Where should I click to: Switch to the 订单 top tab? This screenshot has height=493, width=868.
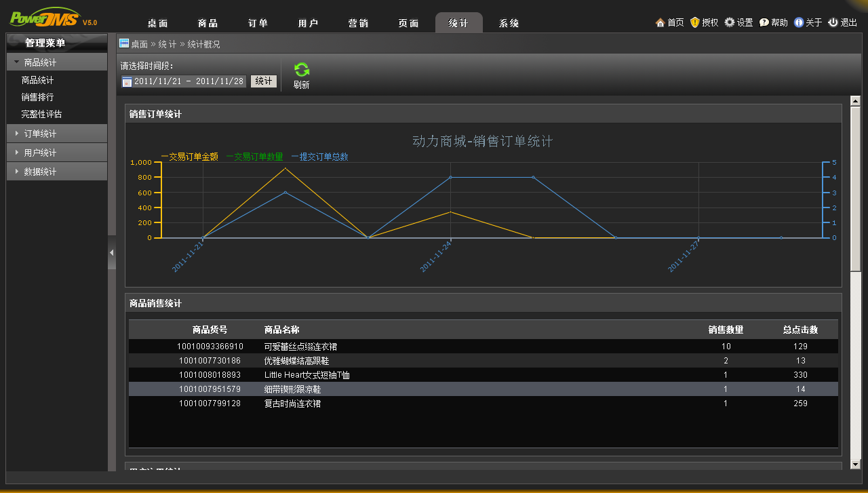pos(258,23)
